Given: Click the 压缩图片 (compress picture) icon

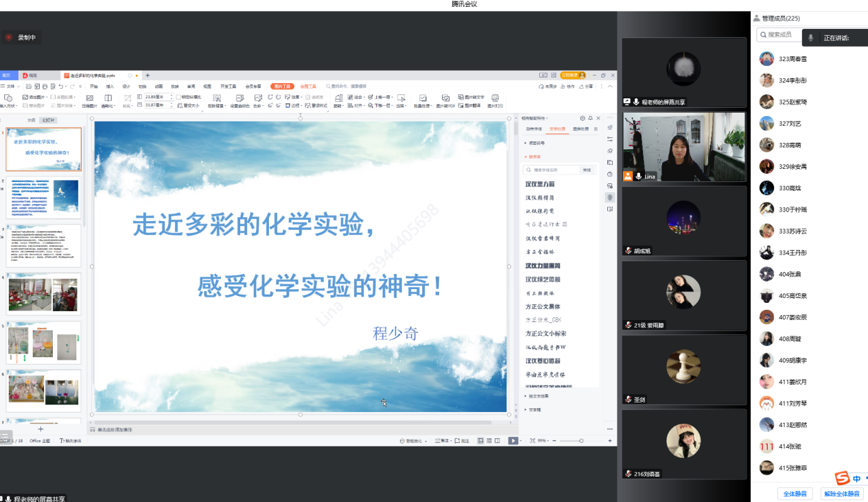Looking at the screenshot, I should [x=89, y=100].
